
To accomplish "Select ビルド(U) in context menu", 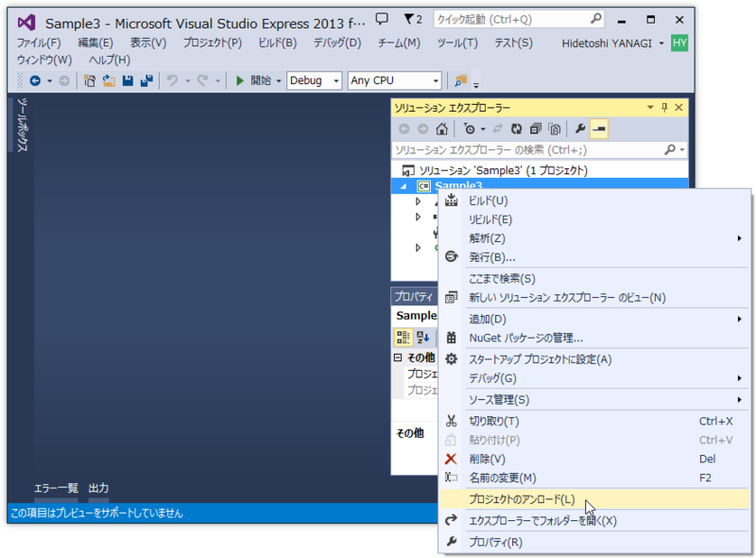I will (594, 201).
